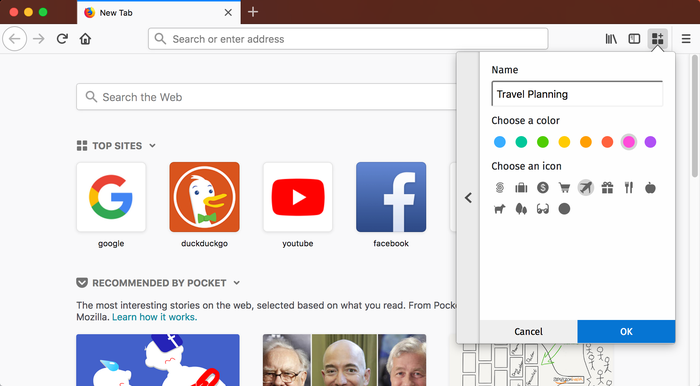The width and height of the screenshot is (700, 386).
Task: Collapse the Recommended by Pocket section
Action: (237, 282)
